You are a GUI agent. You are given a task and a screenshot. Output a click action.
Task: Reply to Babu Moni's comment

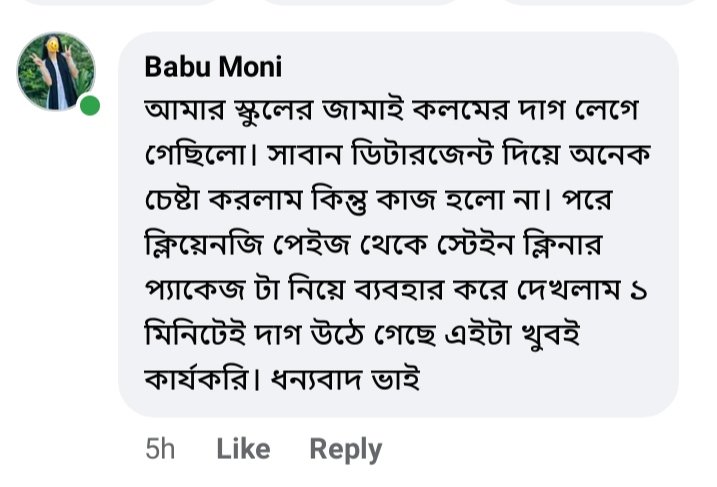click(345, 450)
